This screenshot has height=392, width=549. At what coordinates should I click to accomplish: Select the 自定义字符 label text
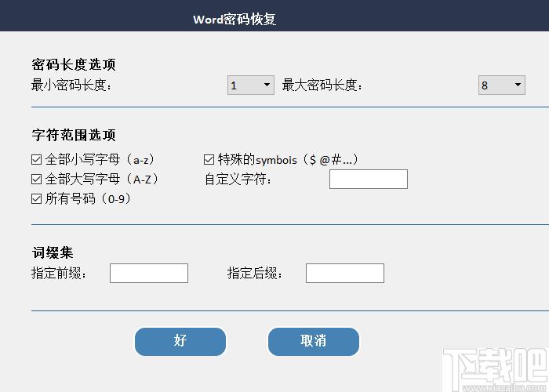coord(238,180)
